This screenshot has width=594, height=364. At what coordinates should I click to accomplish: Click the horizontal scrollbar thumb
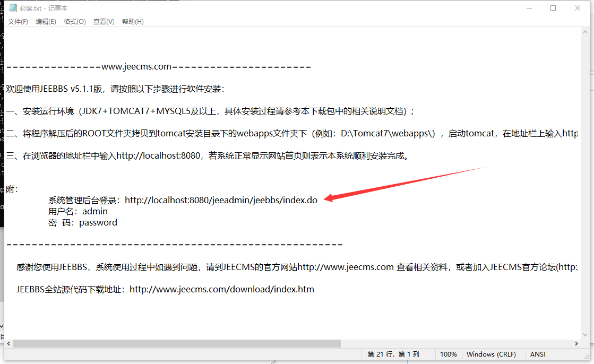pos(177,343)
